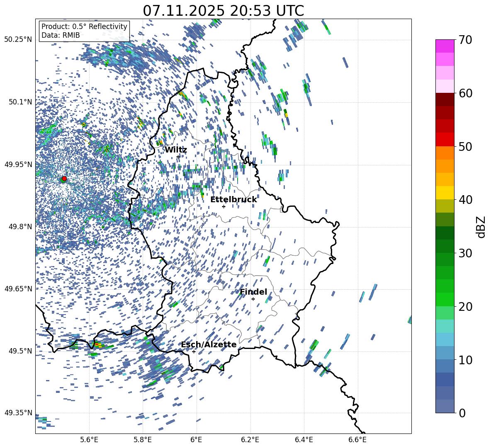The height and width of the screenshot is (448, 491).
Task: Click the Ettelbruck station cross marker
Action: coord(224,206)
